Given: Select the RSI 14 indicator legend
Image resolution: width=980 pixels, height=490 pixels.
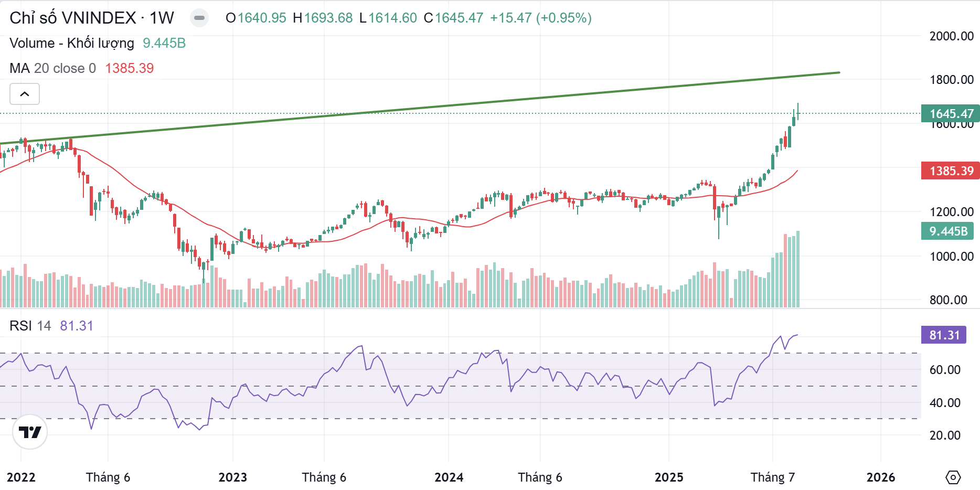Looking at the screenshot, I should click(30, 326).
